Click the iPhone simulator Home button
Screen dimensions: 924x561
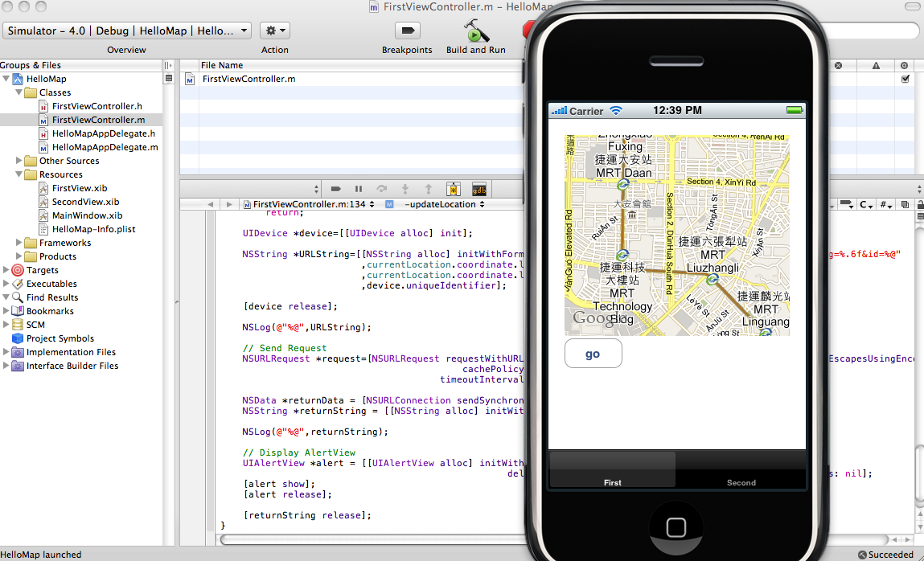[x=676, y=527]
